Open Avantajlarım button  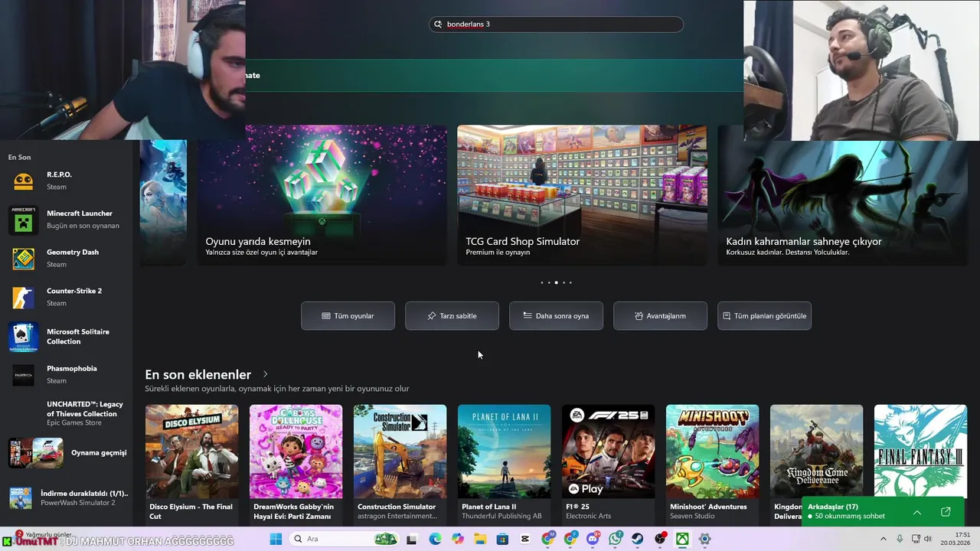coord(660,315)
